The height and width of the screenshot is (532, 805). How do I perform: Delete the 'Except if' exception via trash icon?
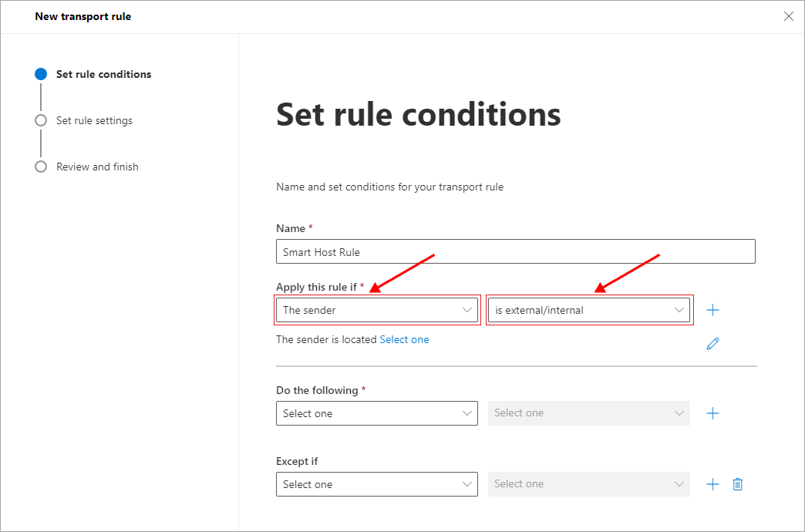pos(738,484)
